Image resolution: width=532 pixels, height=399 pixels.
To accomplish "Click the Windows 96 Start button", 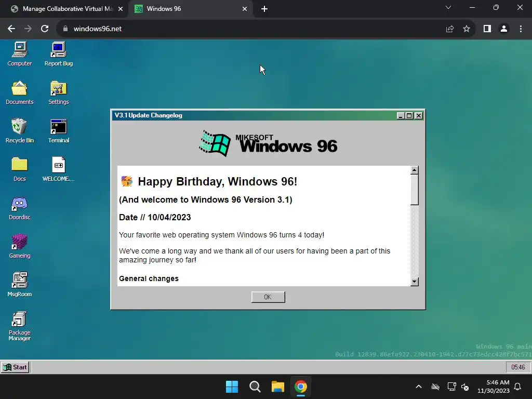I will tap(15, 367).
